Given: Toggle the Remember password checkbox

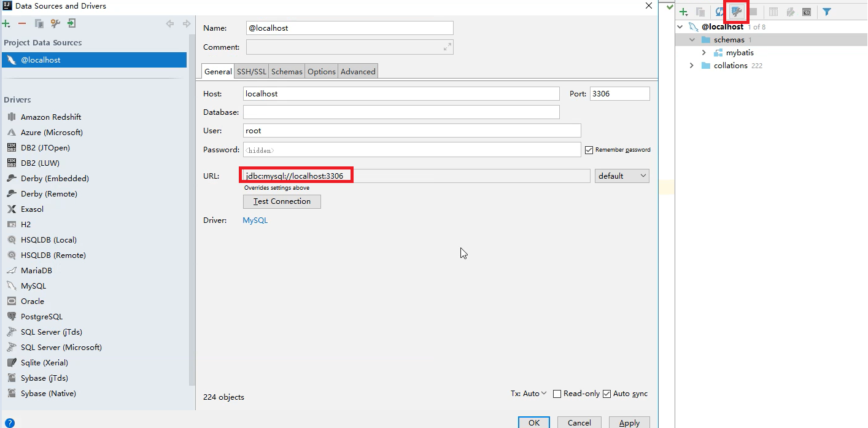Looking at the screenshot, I should (589, 150).
